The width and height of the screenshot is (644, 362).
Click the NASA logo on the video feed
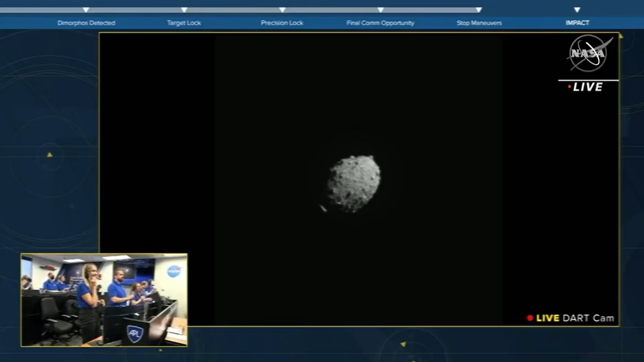coord(589,53)
